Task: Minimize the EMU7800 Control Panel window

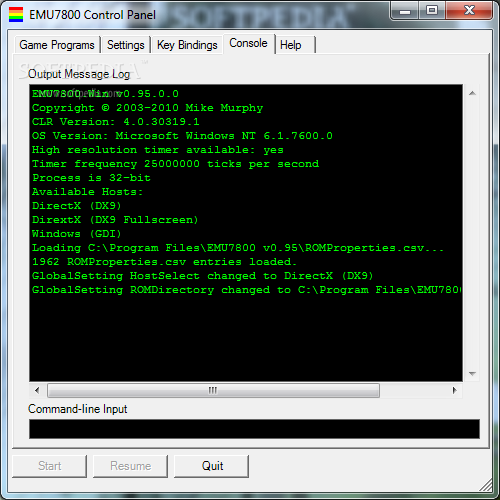Action: 405,11
